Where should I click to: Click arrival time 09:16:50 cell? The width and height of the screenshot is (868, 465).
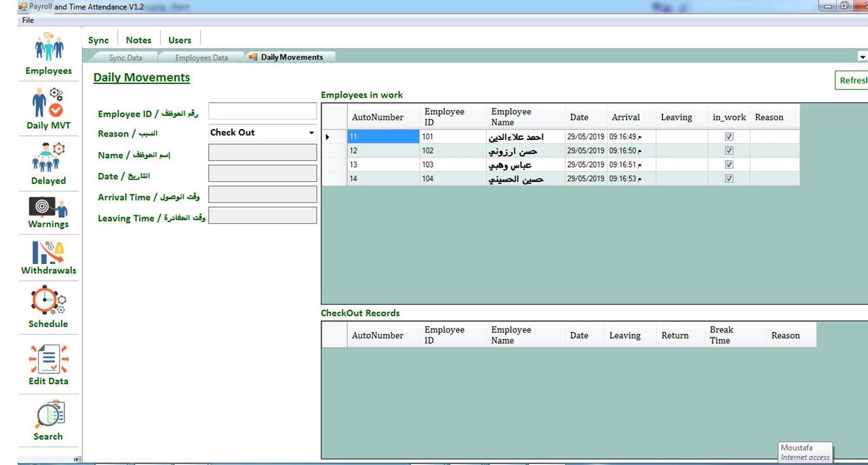(631, 151)
